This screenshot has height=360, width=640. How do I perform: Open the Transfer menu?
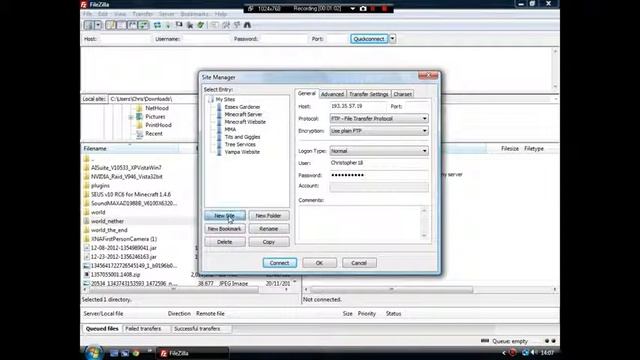click(142, 14)
